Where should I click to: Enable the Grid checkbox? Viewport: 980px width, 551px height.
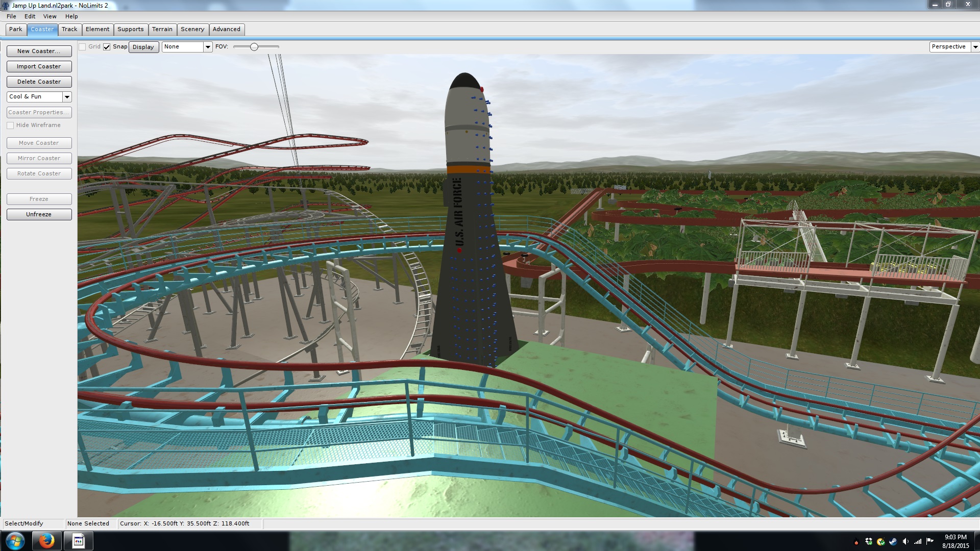(82, 47)
